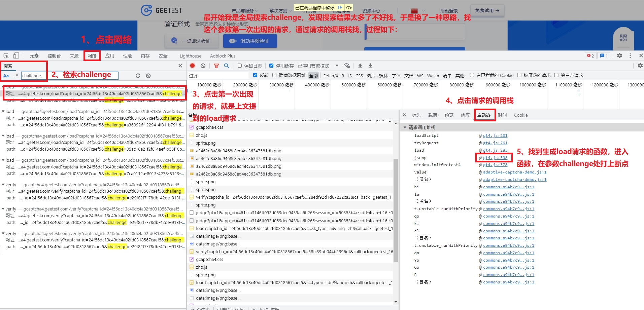Click the QR code icon on page
644x310 pixels.
click(x=623, y=38)
